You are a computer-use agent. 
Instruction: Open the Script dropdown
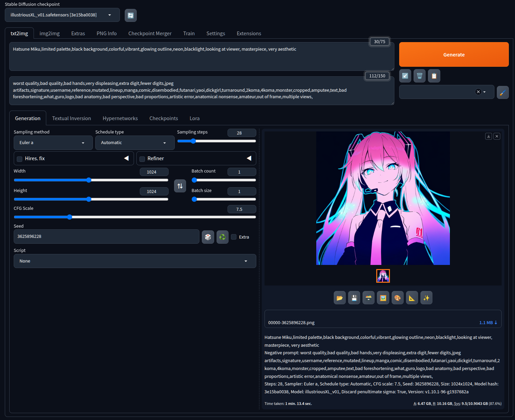(135, 261)
